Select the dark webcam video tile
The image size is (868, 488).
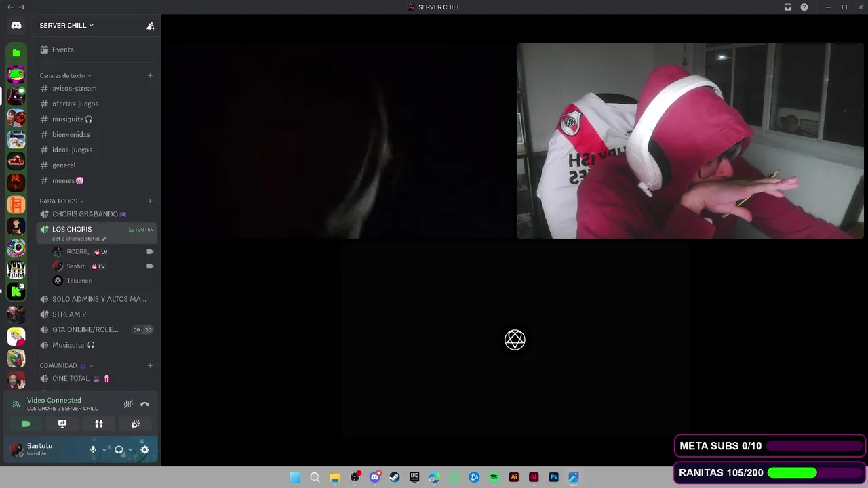pos(339,141)
